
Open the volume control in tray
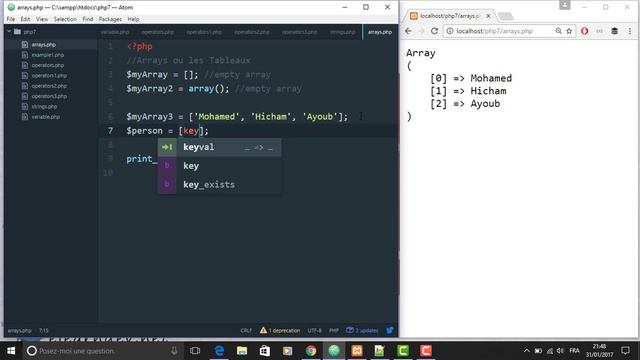point(560,351)
